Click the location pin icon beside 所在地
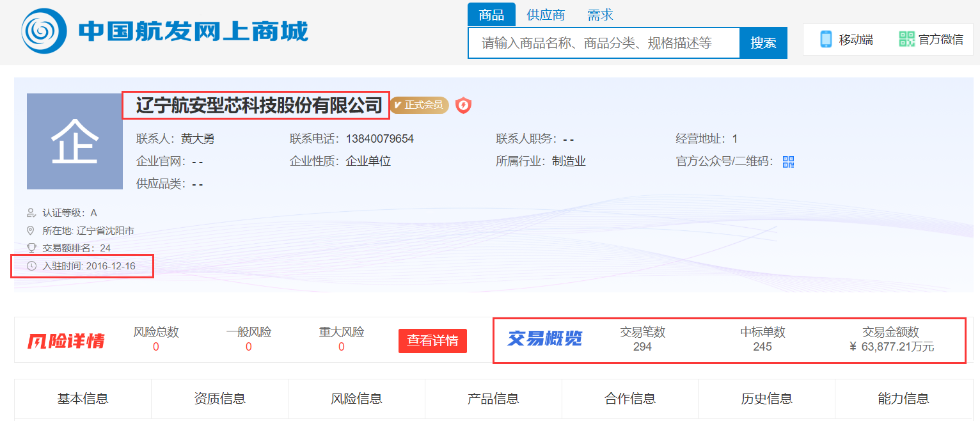Screen dimensions: 980x421 point(31,230)
